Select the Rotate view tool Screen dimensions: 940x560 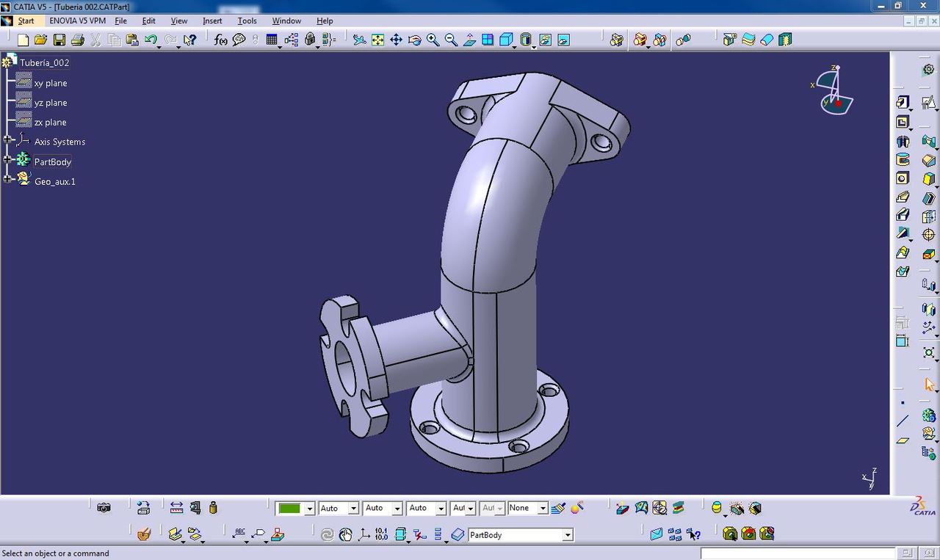[x=414, y=40]
